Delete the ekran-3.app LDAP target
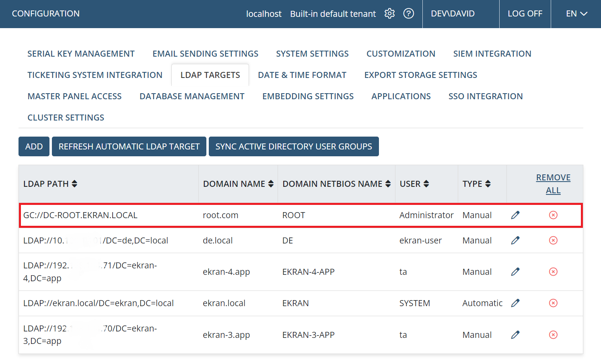601x364 pixels. click(x=553, y=335)
